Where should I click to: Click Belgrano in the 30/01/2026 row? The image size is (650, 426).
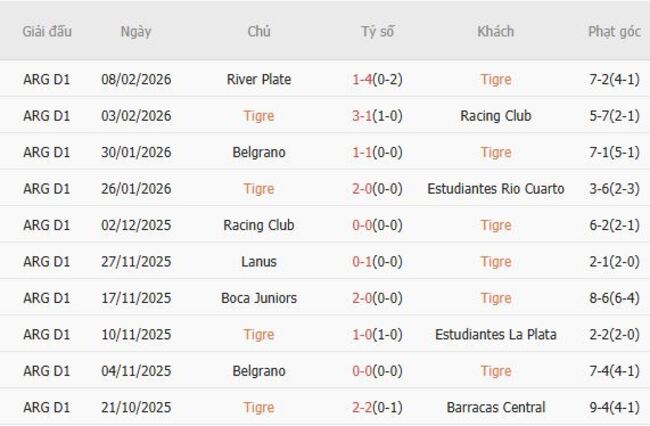pos(259,152)
